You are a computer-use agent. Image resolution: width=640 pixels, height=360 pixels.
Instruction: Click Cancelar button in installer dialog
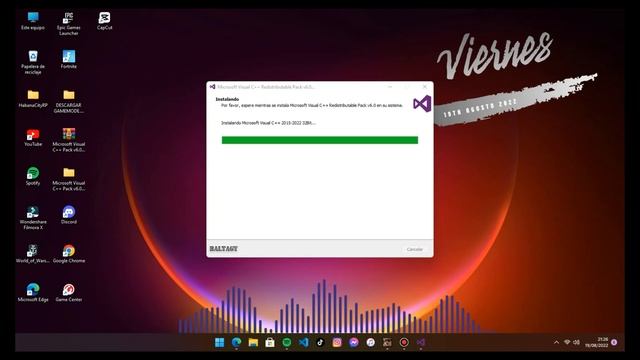[414, 249]
